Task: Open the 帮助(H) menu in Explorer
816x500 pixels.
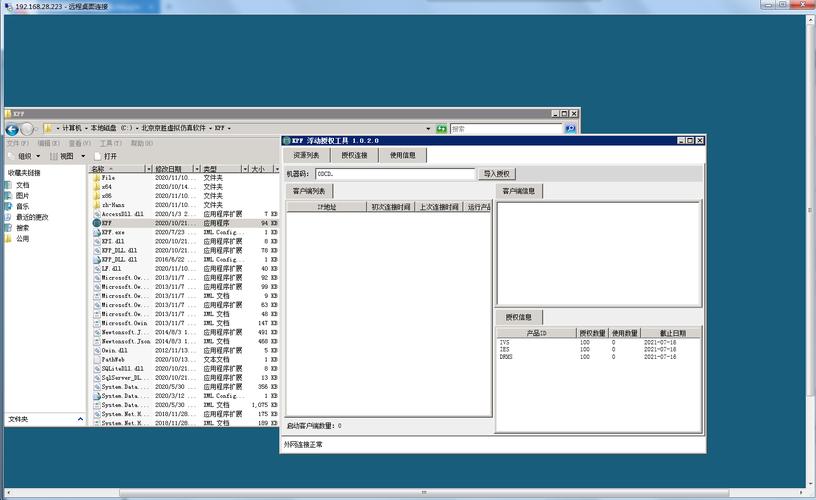Action: tap(142, 143)
